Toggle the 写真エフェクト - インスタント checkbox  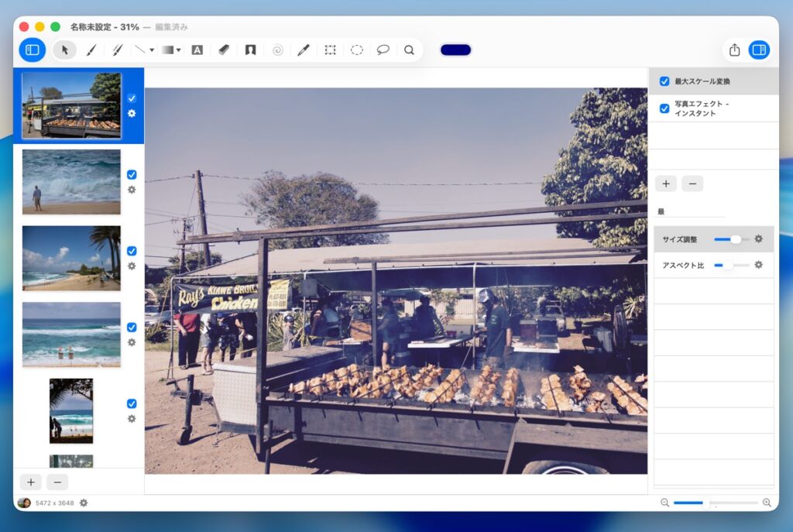(x=664, y=108)
